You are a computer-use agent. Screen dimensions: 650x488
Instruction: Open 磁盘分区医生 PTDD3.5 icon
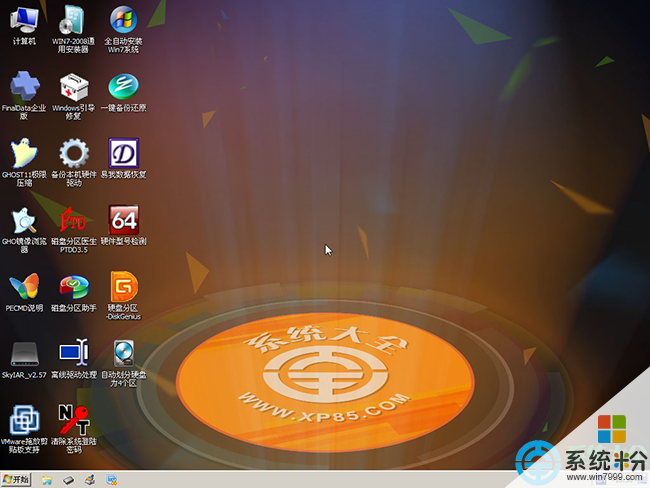pyautogui.click(x=73, y=220)
